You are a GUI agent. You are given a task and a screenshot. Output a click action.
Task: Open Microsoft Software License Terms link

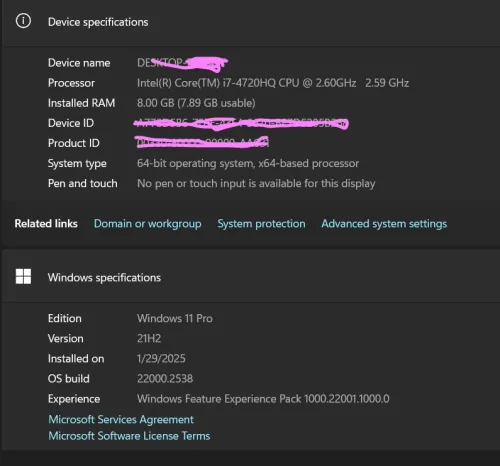pos(129,436)
